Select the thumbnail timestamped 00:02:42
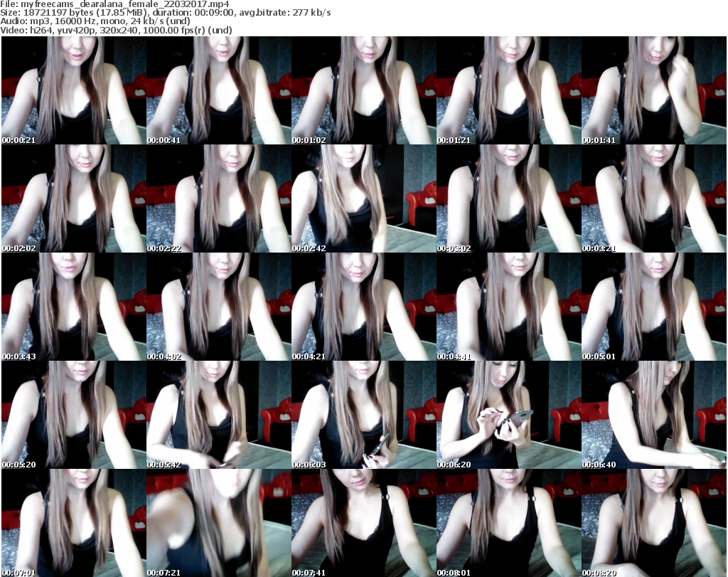 (363, 198)
